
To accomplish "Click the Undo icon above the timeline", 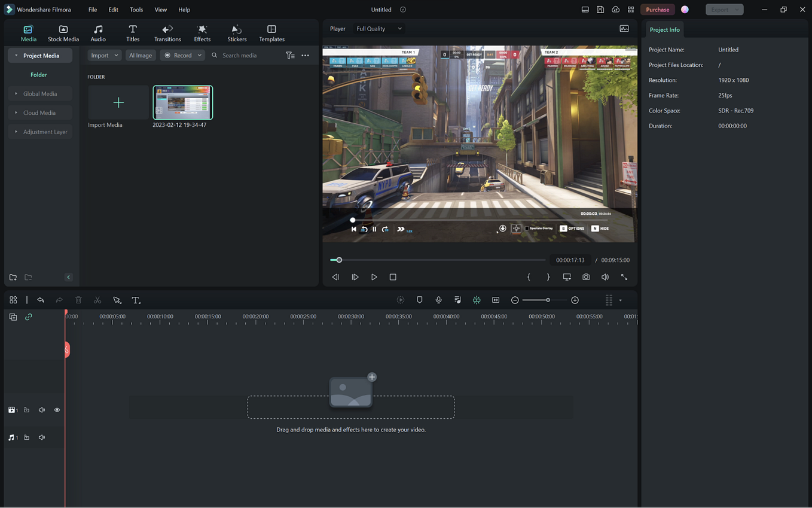I will (41, 300).
